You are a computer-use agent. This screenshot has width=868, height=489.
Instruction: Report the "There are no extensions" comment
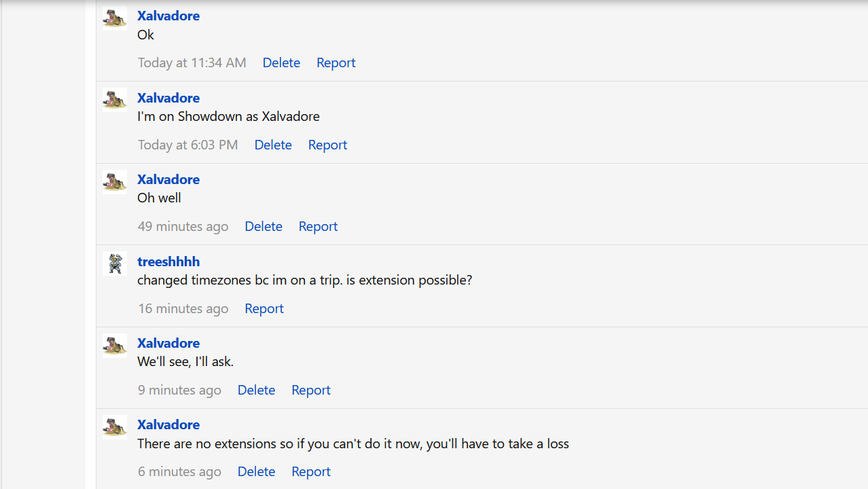[x=311, y=471]
